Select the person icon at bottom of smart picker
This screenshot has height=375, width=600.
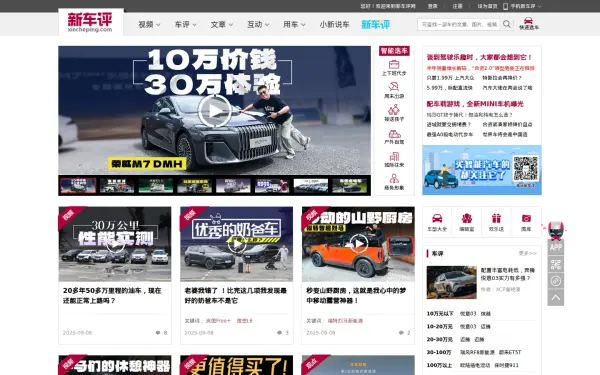pos(394,179)
